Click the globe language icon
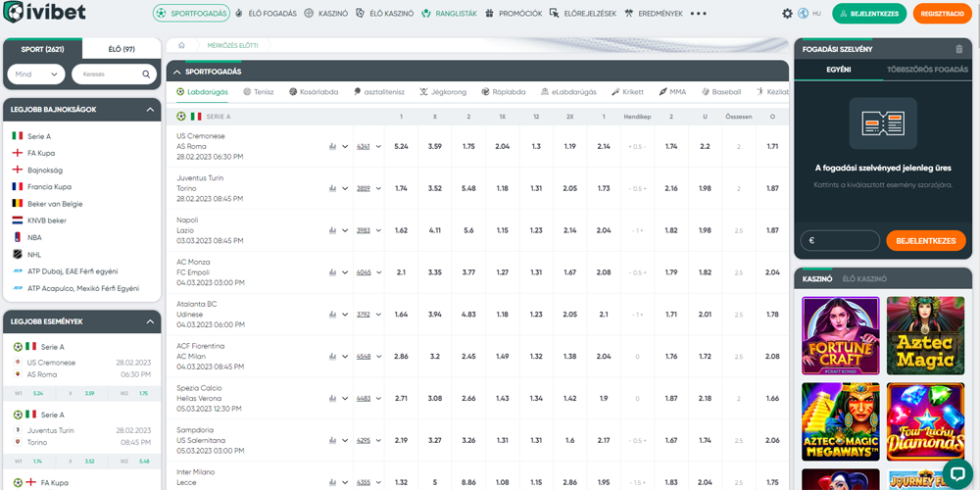The height and width of the screenshot is (490, 980). tap(804, 14)
